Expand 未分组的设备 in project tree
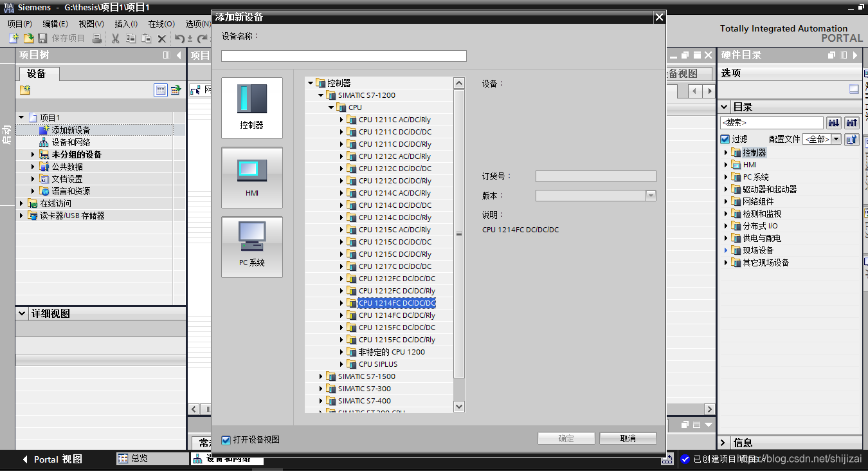Screen dimensions: 868x471 33,154
